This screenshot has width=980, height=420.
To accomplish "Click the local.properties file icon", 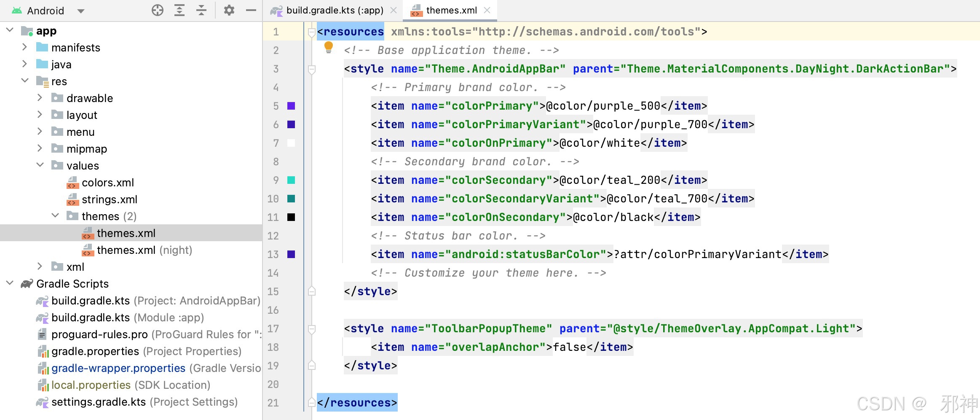I will (x=43, y=385).
